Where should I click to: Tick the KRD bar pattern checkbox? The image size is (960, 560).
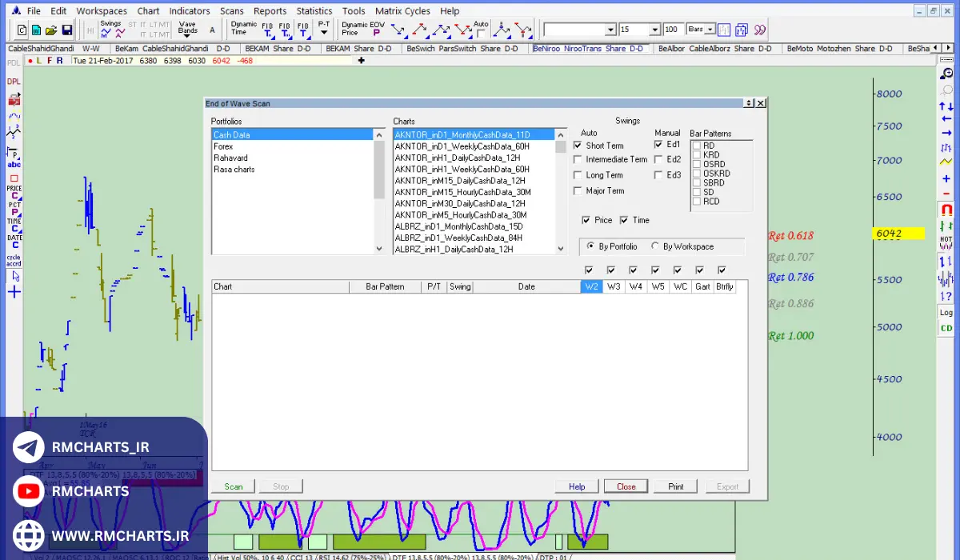tap(697, 155)
